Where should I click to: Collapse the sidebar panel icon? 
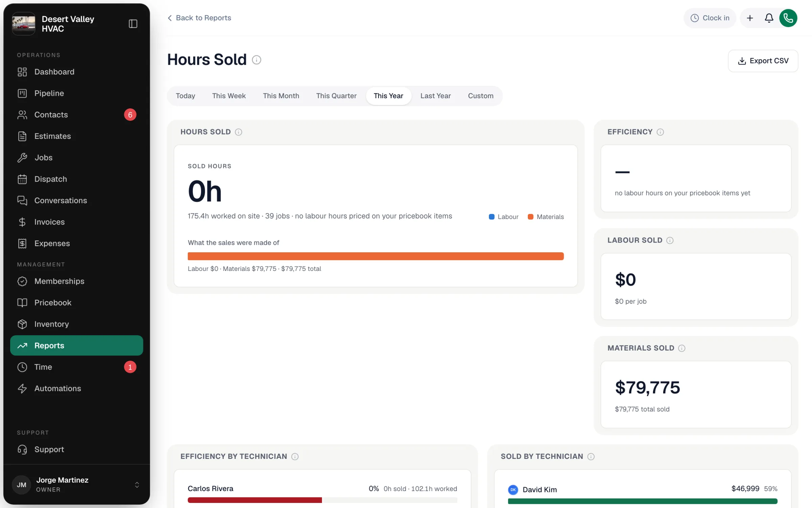(133, 24)
